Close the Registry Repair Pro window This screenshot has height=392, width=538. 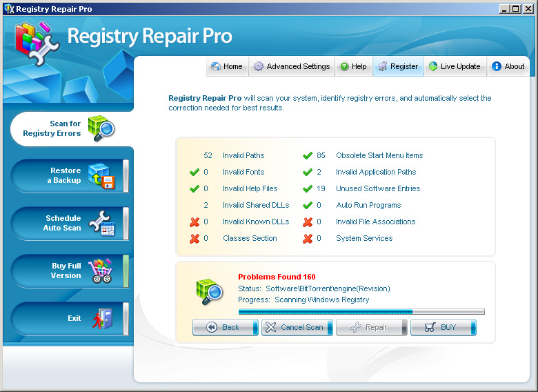point(528,9)
